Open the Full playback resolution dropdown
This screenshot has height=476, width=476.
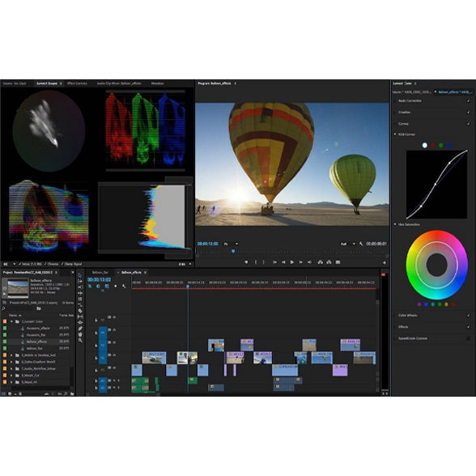[x=347, y=244]
